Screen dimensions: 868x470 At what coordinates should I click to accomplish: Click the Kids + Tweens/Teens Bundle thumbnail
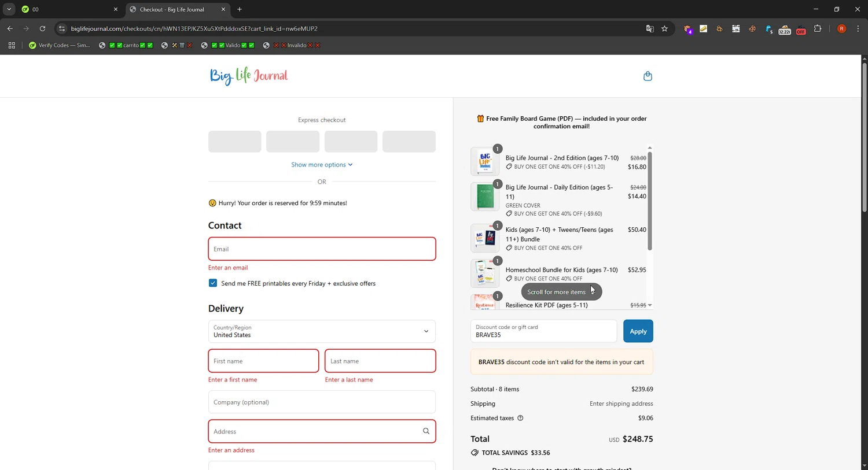click(485, 238)
